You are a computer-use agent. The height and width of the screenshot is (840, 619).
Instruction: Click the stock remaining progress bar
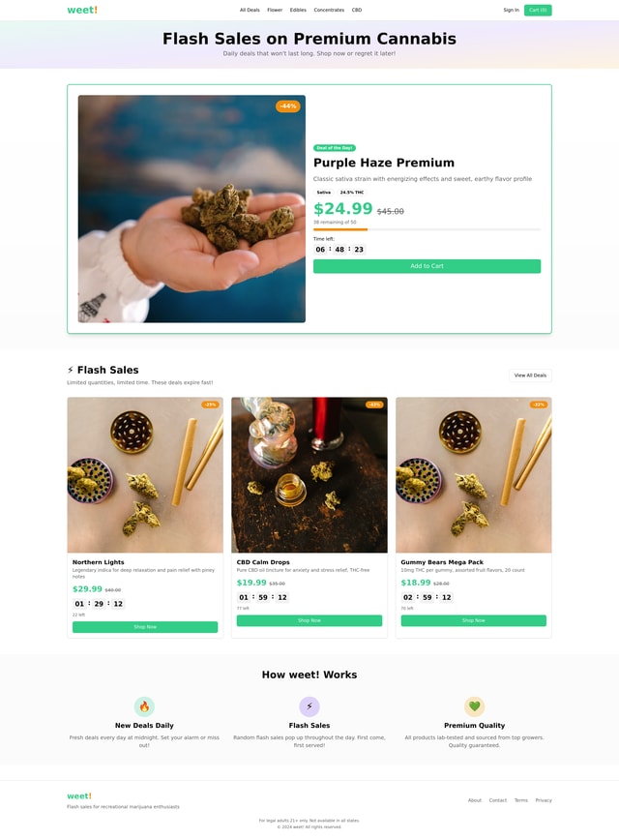pyautogui.click(x=427, y=229)
